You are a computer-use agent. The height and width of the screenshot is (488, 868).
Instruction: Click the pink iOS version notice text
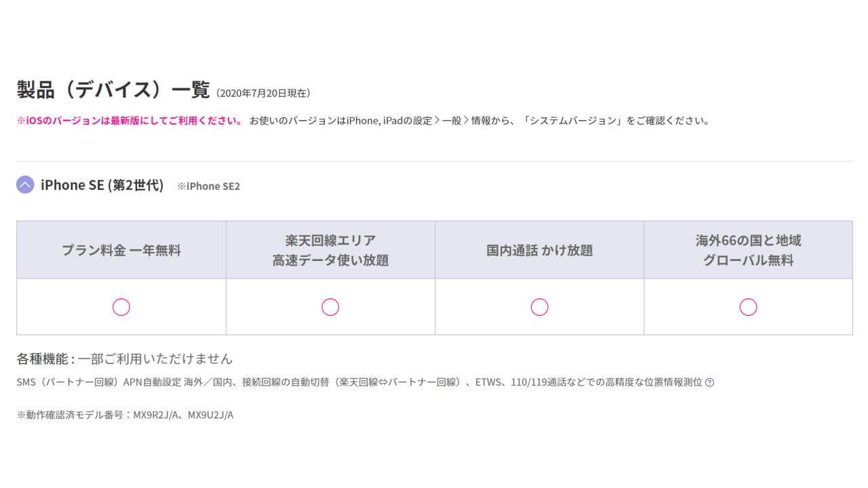tap(129, 121)
